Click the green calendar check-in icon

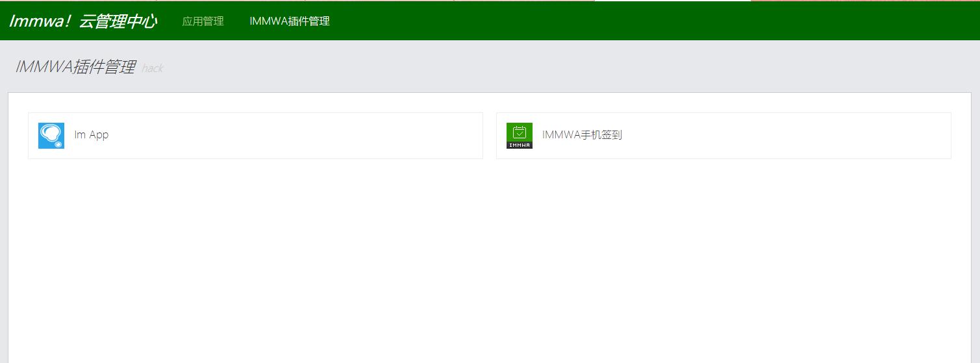[519, 132]
